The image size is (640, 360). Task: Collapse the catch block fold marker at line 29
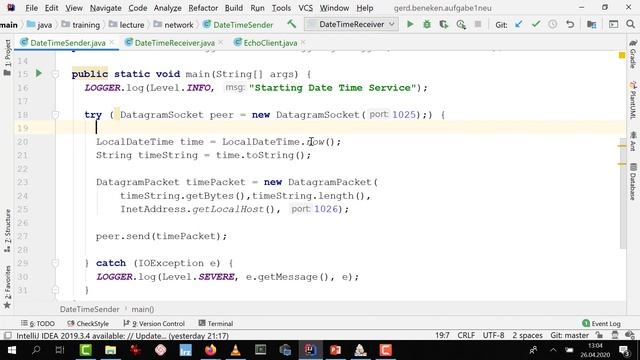[55, 263]
